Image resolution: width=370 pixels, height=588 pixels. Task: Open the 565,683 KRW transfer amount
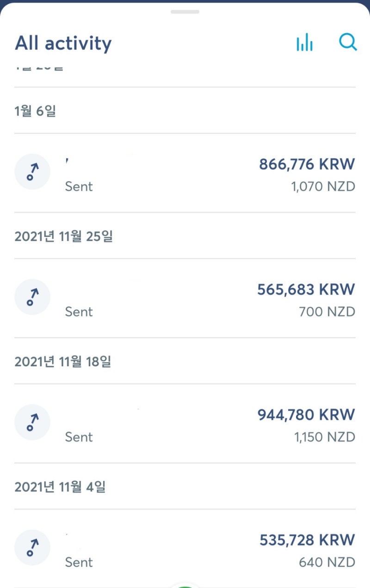point(306,290)
